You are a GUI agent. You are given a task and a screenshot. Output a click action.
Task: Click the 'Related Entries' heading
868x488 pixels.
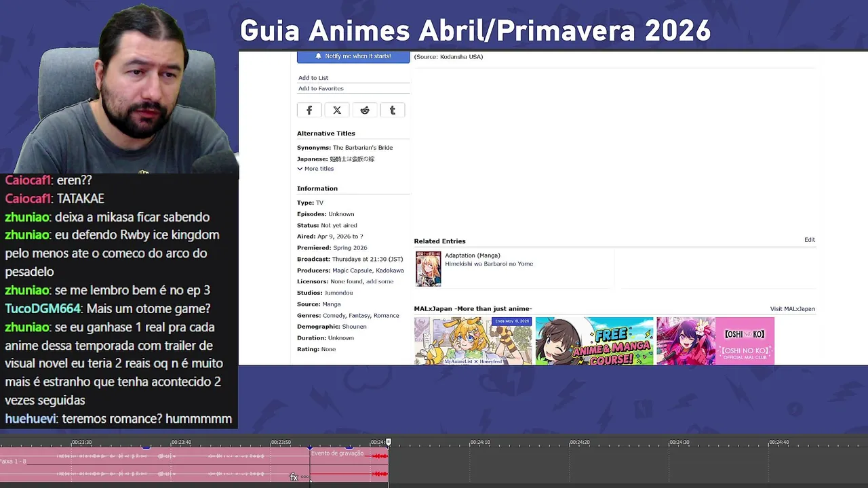point(440,241)
